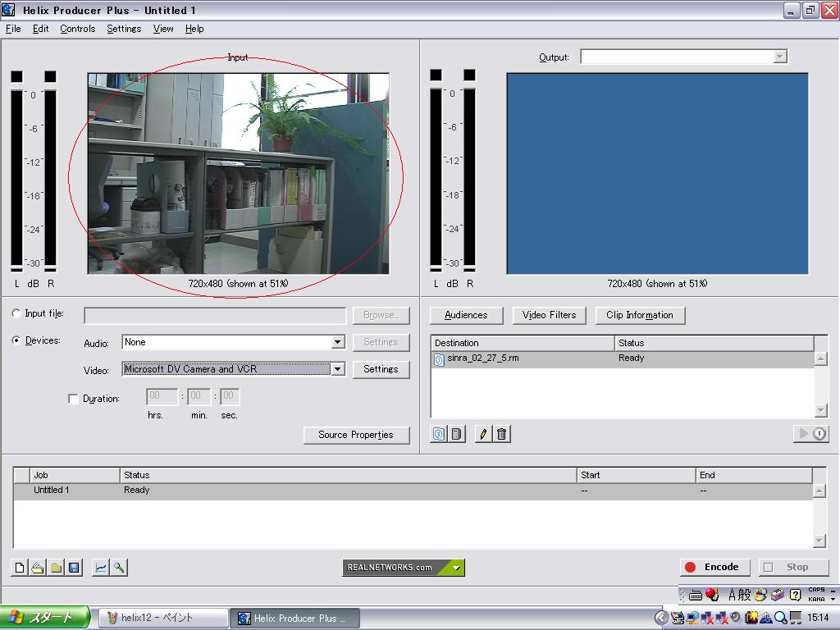Open Clip Information
The image size is (840, 630).
tap(640, 315)
